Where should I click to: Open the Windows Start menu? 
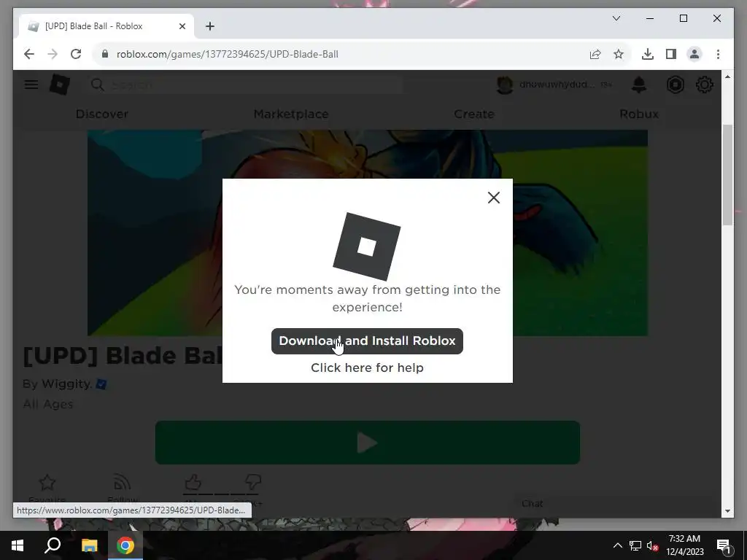18,545
